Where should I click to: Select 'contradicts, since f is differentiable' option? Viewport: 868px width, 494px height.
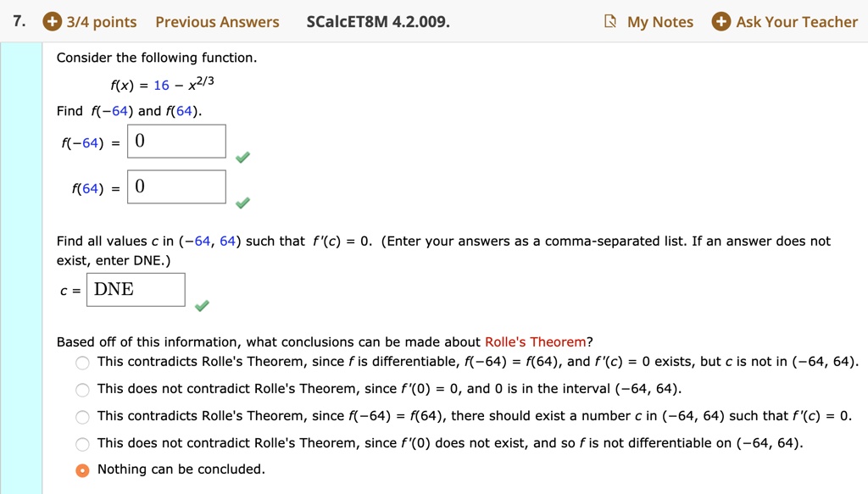82,363
